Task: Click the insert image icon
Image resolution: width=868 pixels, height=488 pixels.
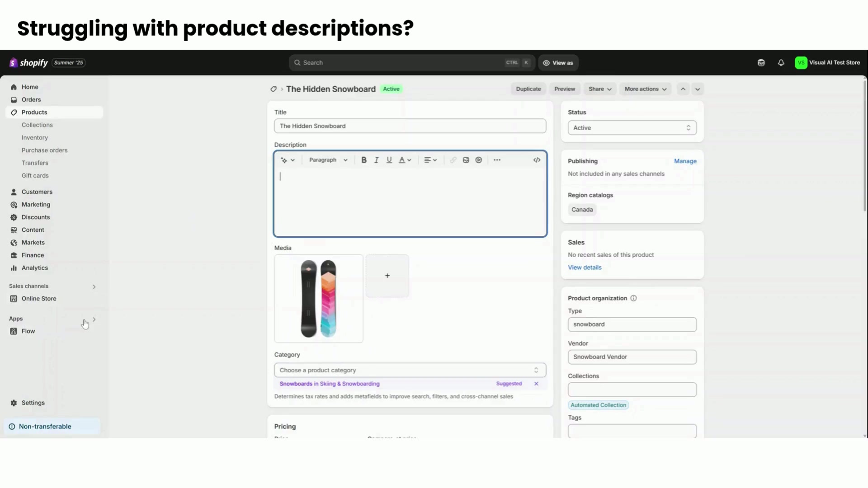Action: 466,160
